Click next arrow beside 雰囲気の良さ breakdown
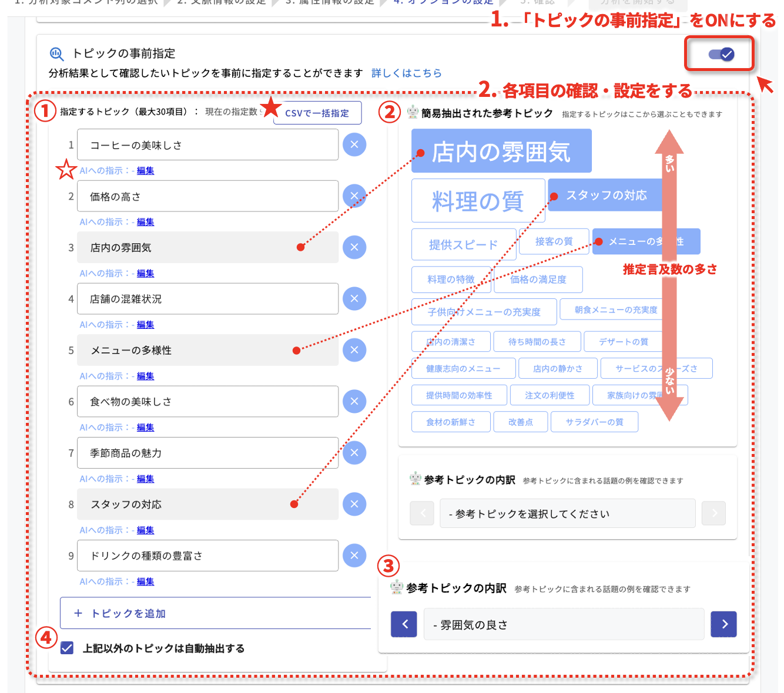This screenshot has width=784, height=693. coord(723,624)
